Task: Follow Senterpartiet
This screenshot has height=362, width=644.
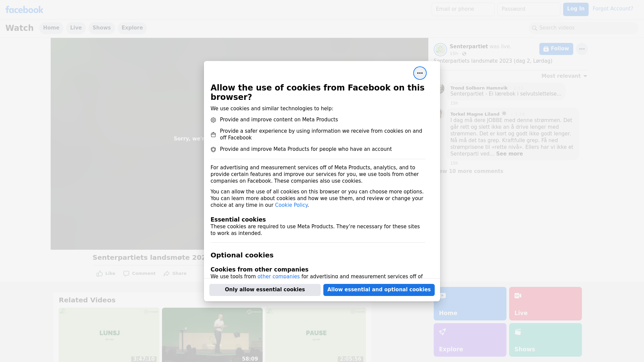Action: click(556, 49)
